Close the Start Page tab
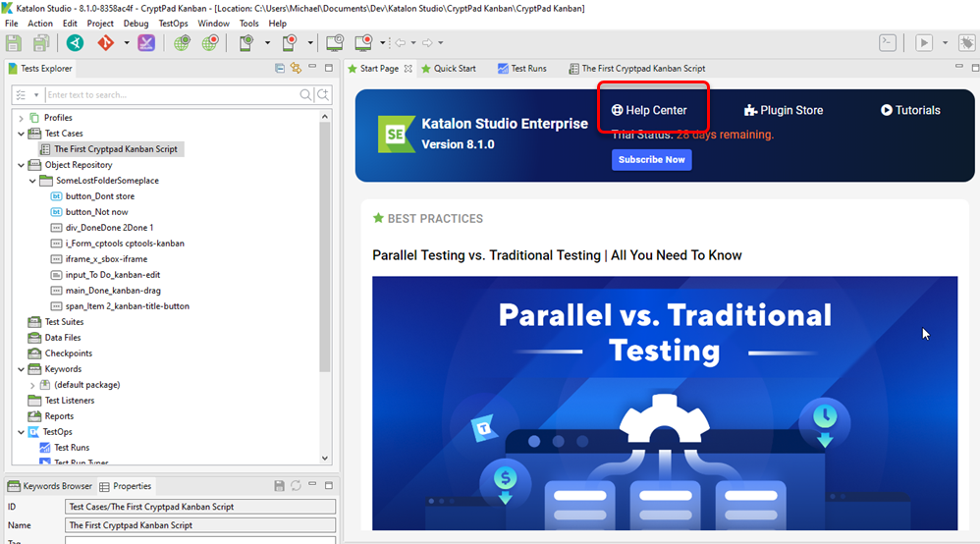980x544 pixels. 408,69
